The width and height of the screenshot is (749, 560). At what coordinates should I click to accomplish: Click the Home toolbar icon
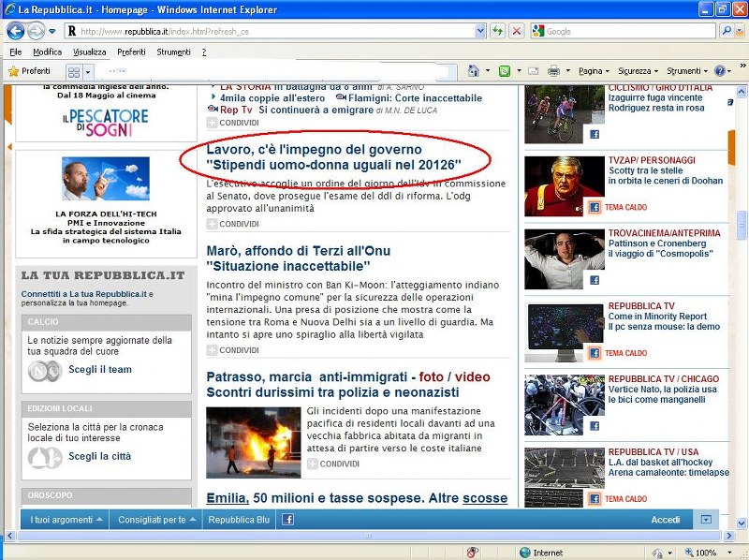pos(474,71)
